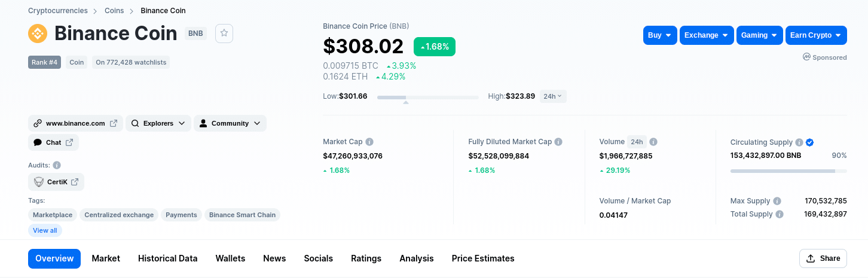Expand the Explorers dropdown

158,123
